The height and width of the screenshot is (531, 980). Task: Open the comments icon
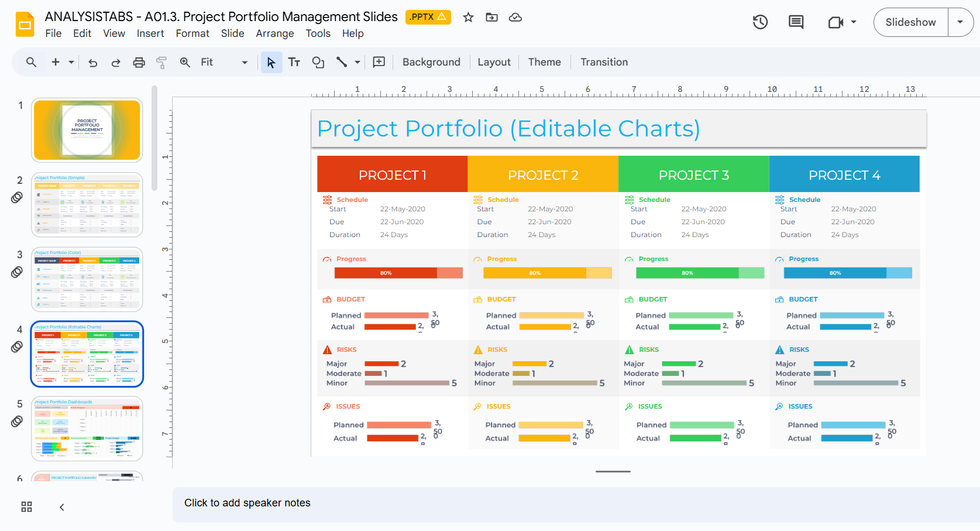pyautogui.click(x=796, y=22)
